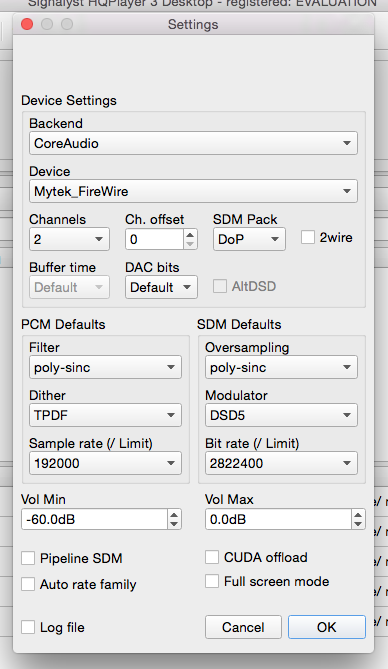
Task: Enable the Pipeline SDM checkbox
Action: coord(28,558)
